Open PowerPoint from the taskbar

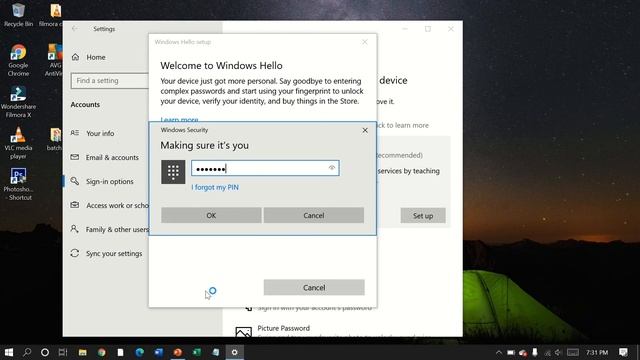(x=178, y=352)
